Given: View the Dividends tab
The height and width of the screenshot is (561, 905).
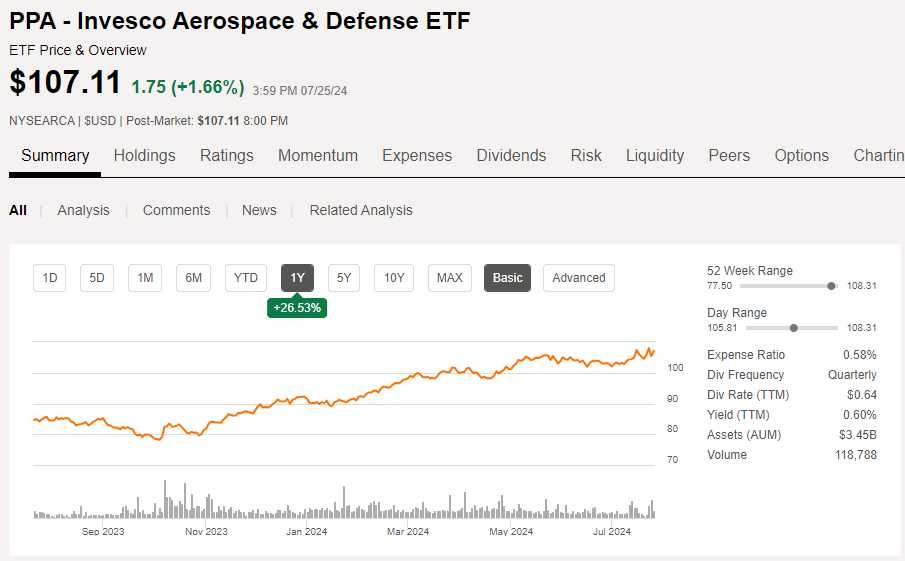Looking at the screenshot, I should pos(511,155).
